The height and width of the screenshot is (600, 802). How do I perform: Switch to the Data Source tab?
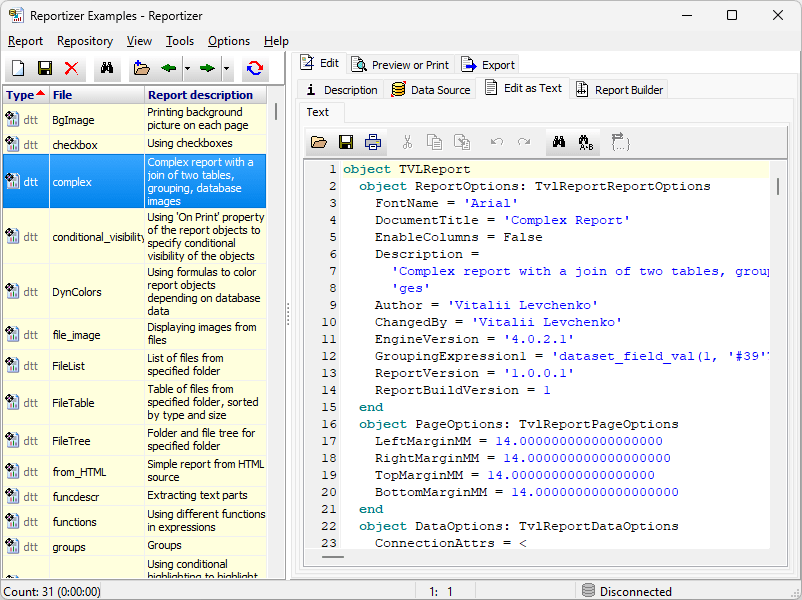(431, 90)
